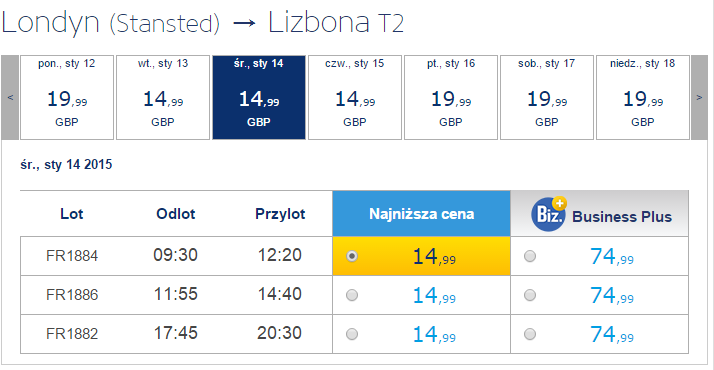Click the Business Plus column header text
Viewport: 714px width, 370px height.
(x=622, y=217)
